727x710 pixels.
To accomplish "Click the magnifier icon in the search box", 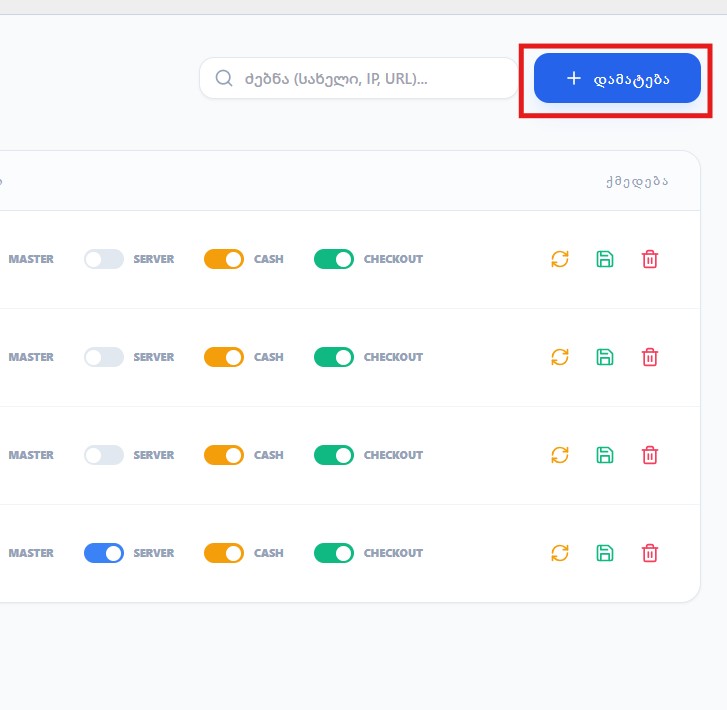I will (x=224, y=78).
